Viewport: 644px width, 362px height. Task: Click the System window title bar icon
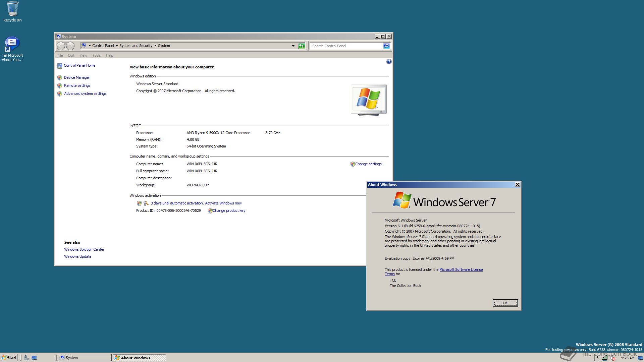click(58, 36)
